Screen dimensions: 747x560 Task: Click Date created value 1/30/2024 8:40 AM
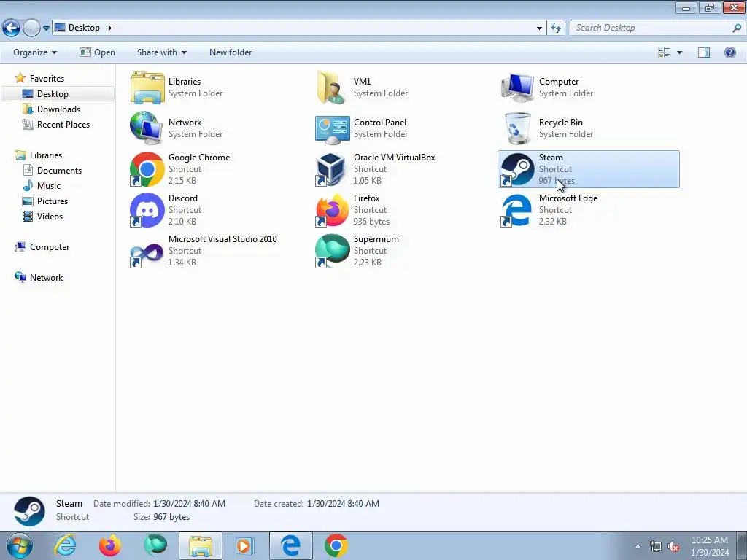(343, 503)
